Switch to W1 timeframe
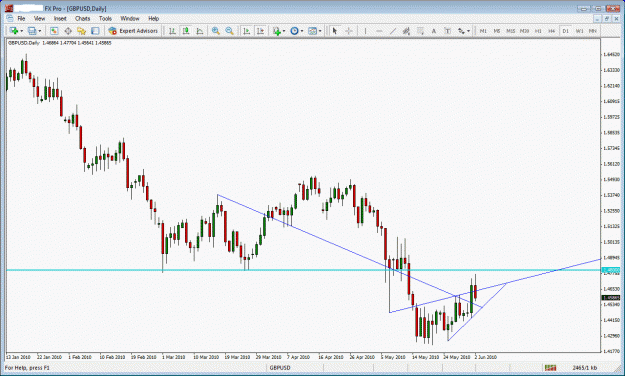 pos(579,31)
